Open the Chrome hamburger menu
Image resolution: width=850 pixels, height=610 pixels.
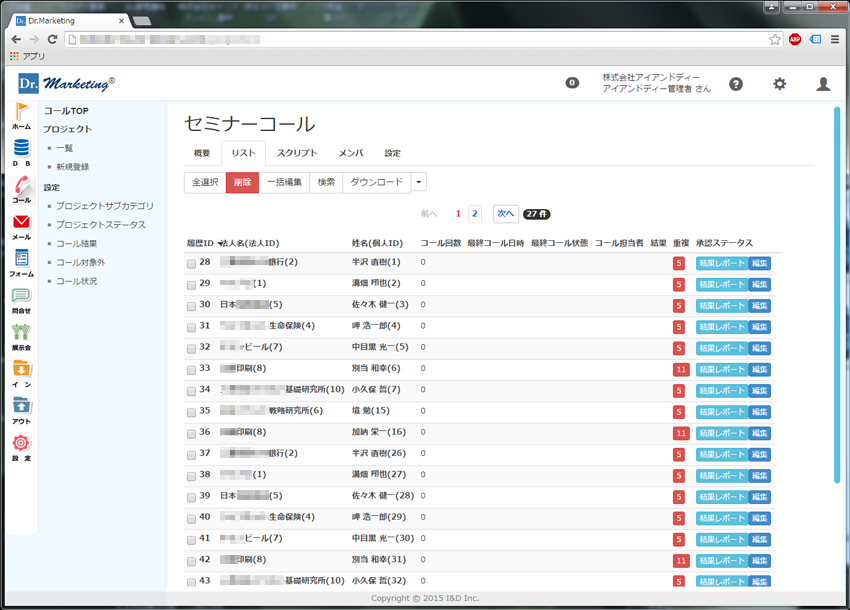(835, 39)
